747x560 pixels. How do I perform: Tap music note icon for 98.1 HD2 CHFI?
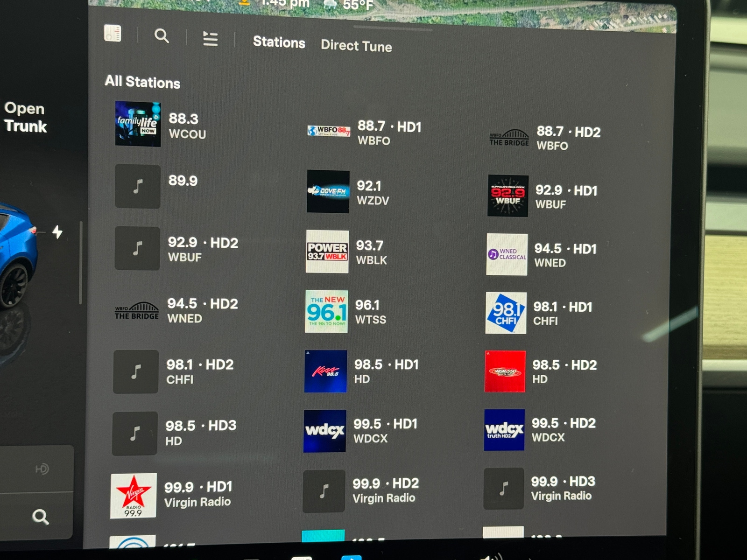136,372
